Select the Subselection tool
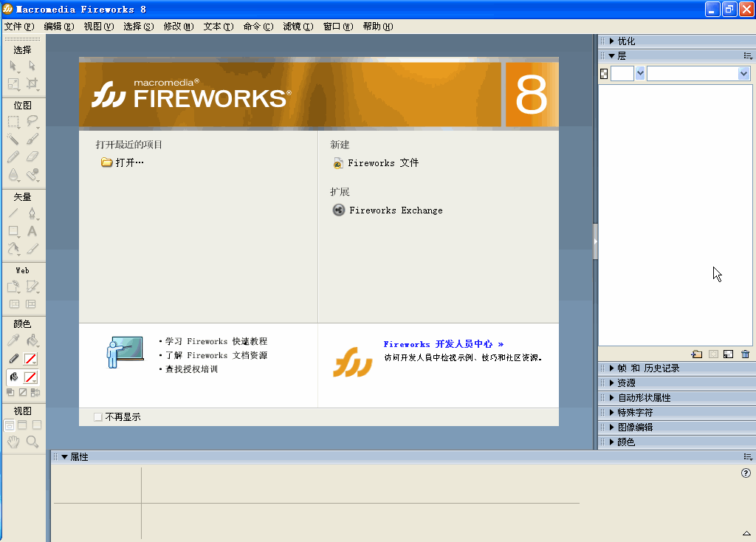756x542 pixels. pos(32,66)
